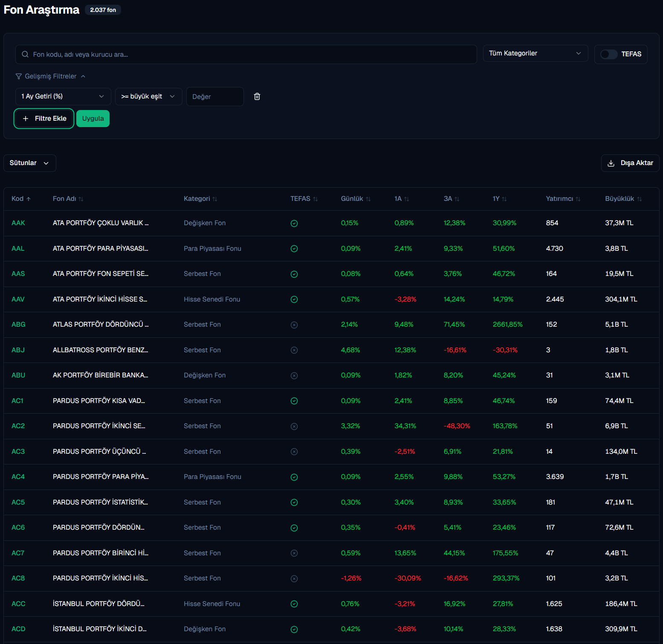Delete the filter row with trash icon
The width and height of the screenshot is (663, 644).
[x=257, y=96]
